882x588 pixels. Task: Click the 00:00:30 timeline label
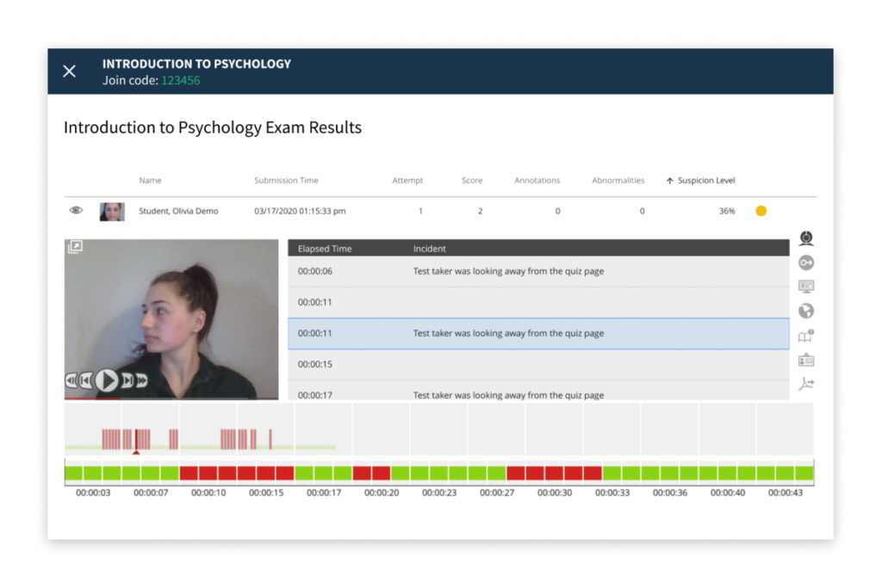point(555,493)
